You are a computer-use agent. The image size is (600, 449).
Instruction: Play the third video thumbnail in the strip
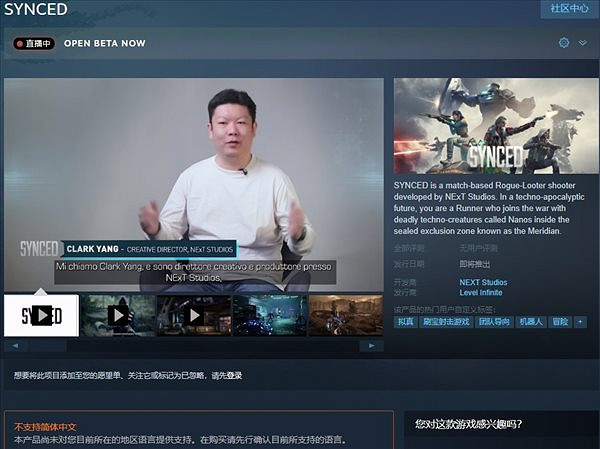[194, 315]
